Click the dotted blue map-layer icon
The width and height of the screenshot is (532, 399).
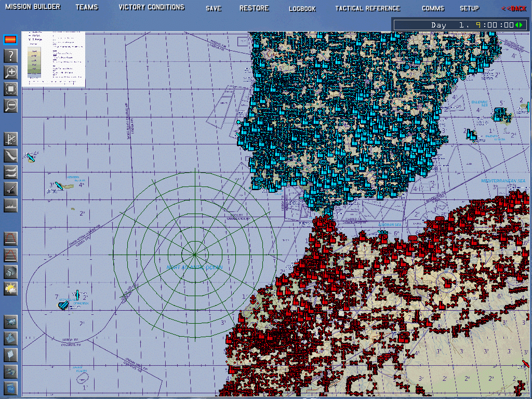point(10,388)
